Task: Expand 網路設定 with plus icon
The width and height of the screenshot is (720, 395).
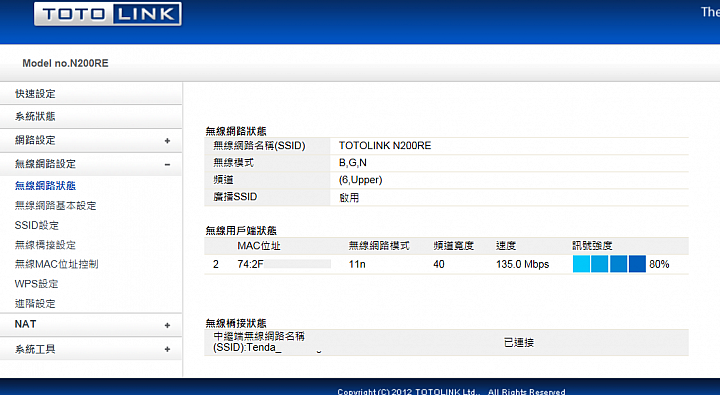Action: click(167, 141)
